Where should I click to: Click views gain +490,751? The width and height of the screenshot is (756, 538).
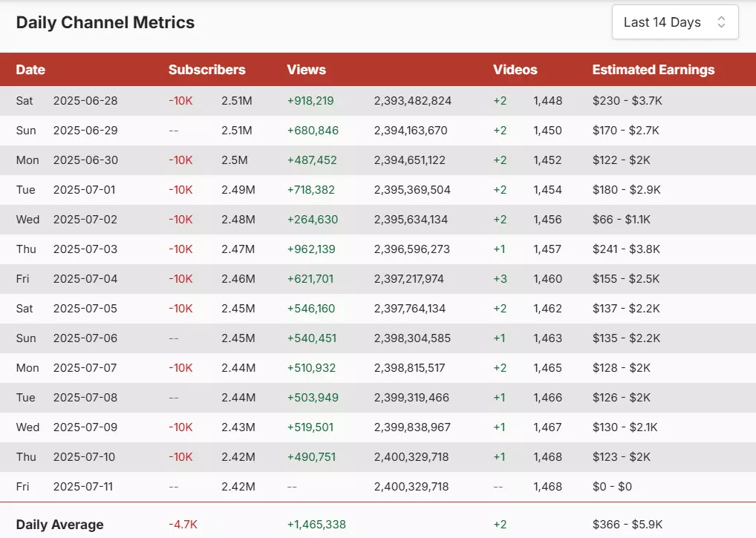[x=311, y=457]
